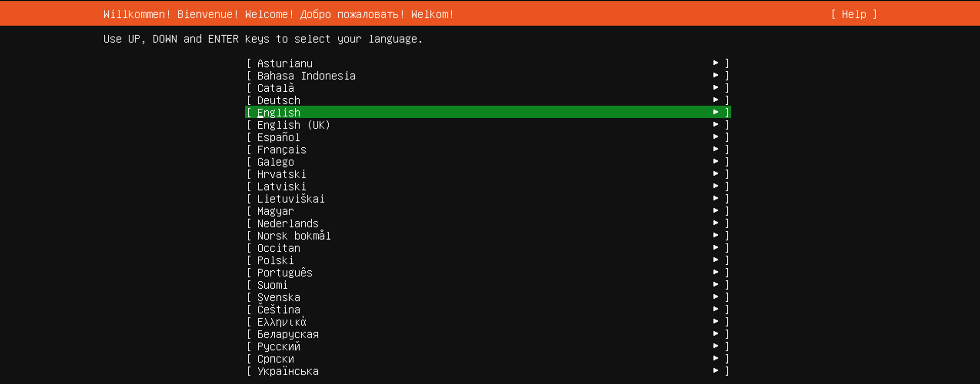Open arrow on the Lietuviškai row
Image resolution: width=980 pixels, height=384 pixels.
point(715,198)
